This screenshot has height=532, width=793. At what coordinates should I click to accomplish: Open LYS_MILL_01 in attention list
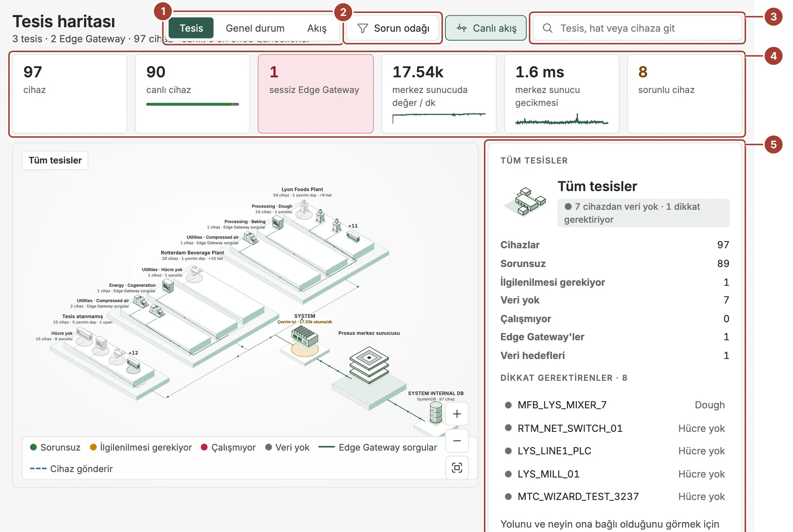click(615, 474)
